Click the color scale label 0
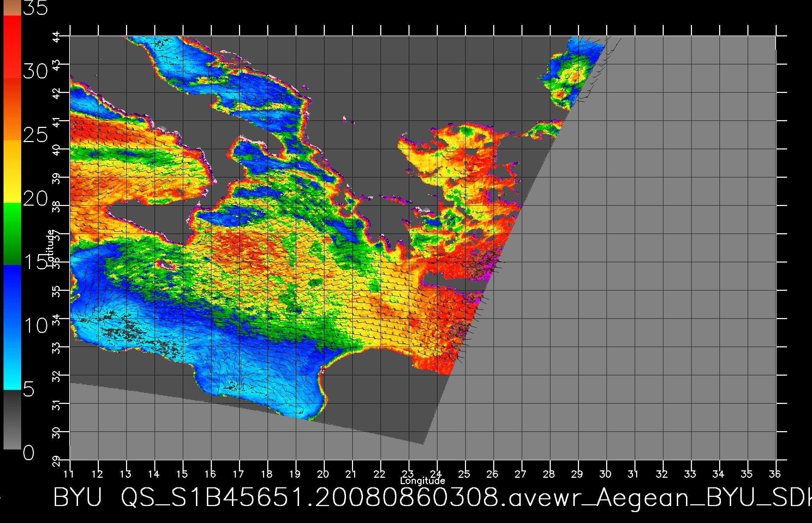 pyautogui.click(x=29, y=453)
